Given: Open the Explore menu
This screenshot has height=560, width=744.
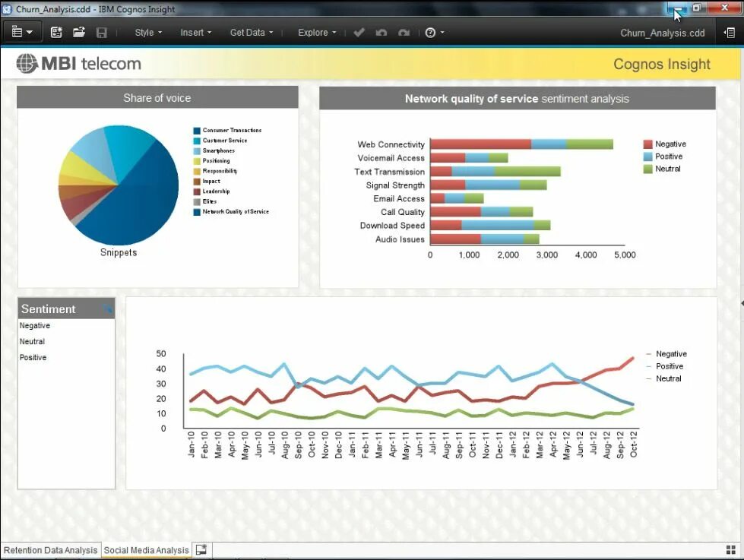Looking at the screenshot, I should 317,32.
